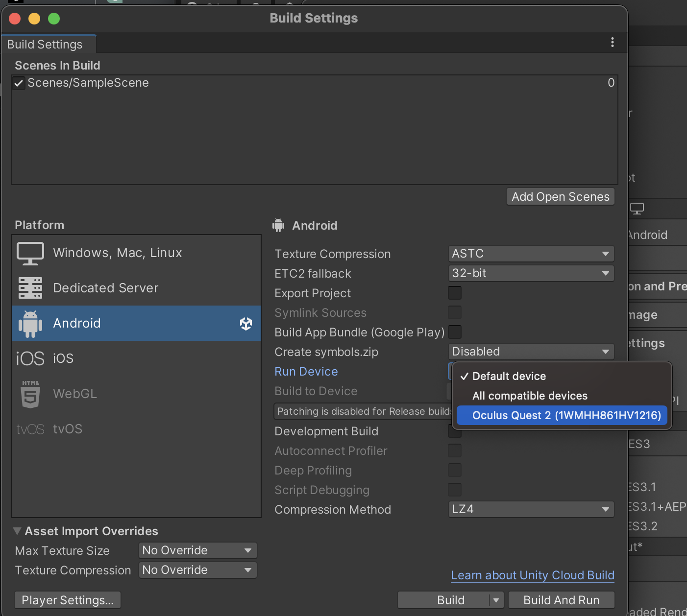Select the tvOS platform icon
Screen dimensions: 687x616
[30, 429]
